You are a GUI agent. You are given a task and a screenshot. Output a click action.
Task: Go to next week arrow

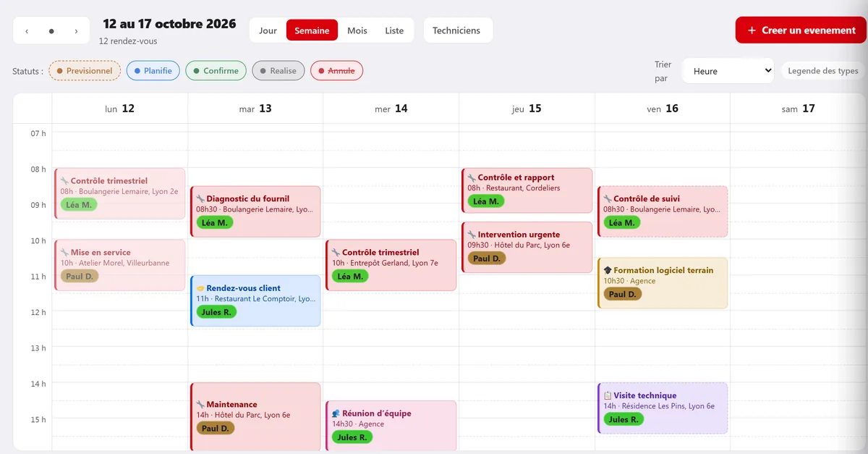point(76,31)
